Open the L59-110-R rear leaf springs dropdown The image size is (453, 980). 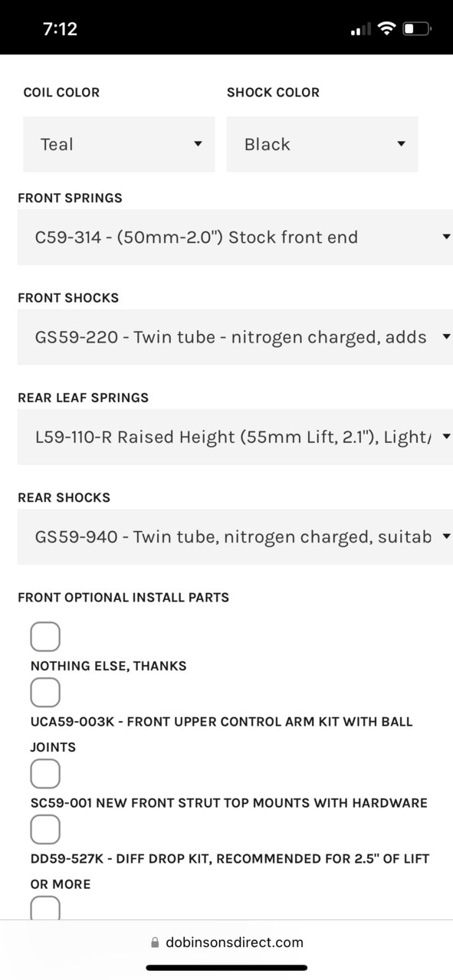click(x=235, y=437)
